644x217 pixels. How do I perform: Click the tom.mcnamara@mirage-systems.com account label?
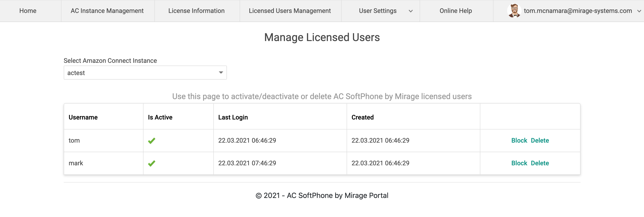coord(578,11)
